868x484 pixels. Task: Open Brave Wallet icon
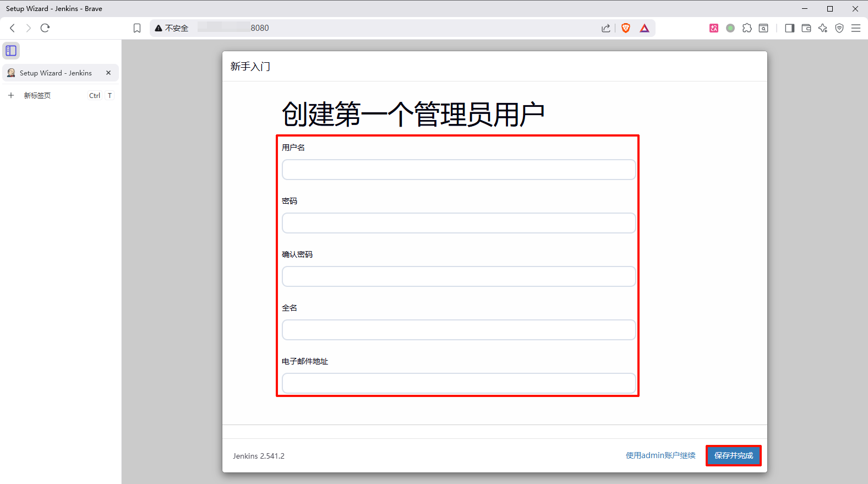(806, 28)
